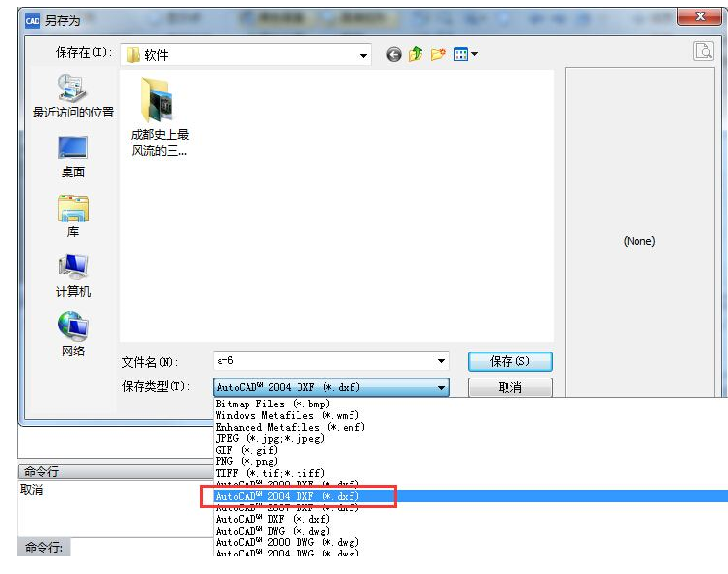The height and width of the screenshot is (574, 728).
Task: Choose AutoCAD 2004 DXF (*.dxf) format
Action: point(287,496)
